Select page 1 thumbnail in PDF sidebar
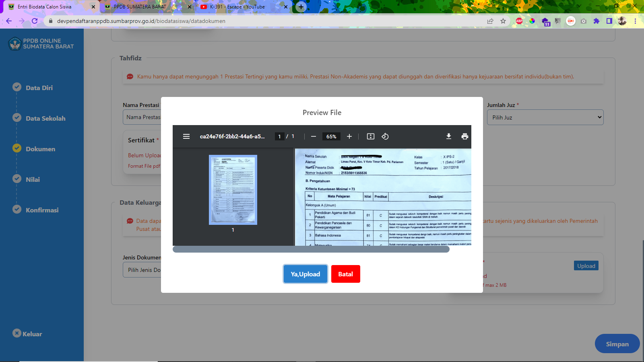 coord(233,190)
